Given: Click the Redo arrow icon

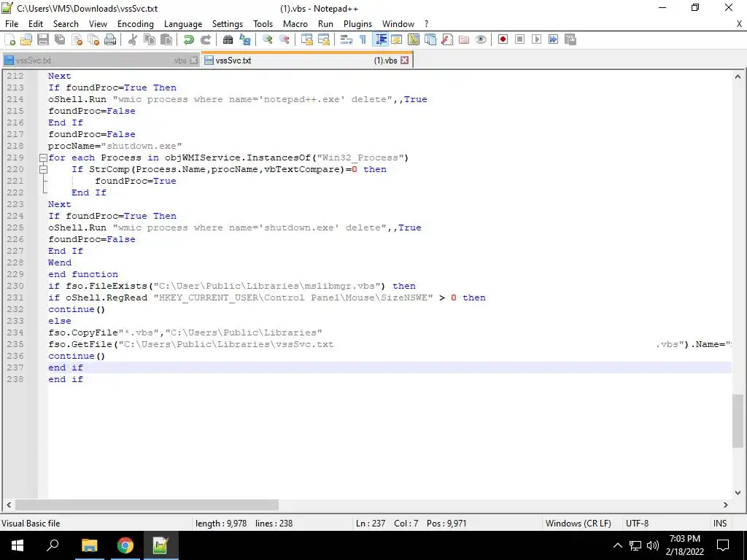Looking at the screenshot, I should click(x=205, y=39).
